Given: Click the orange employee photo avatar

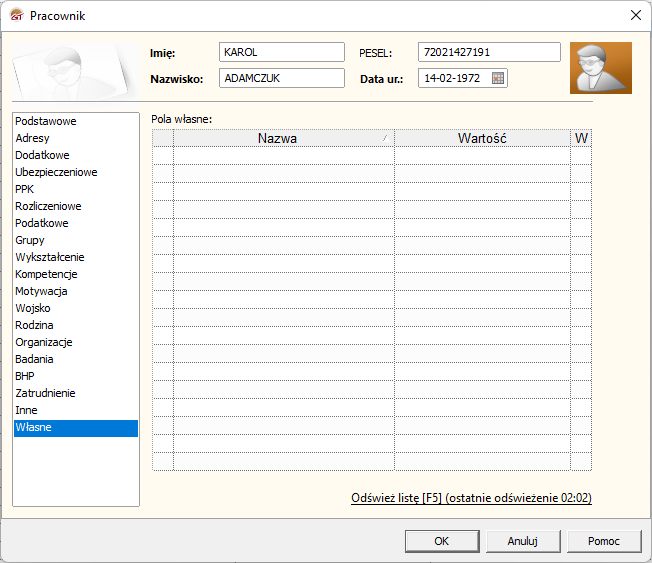Looking at the screenshot, I should (600, 68).
